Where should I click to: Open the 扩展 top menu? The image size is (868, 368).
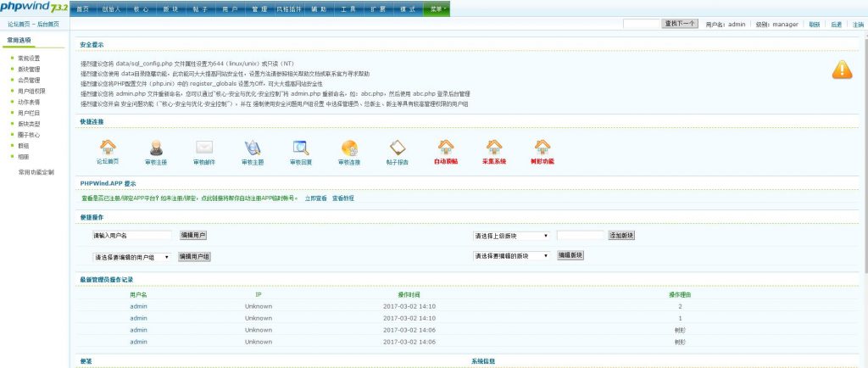coord(379,9)
